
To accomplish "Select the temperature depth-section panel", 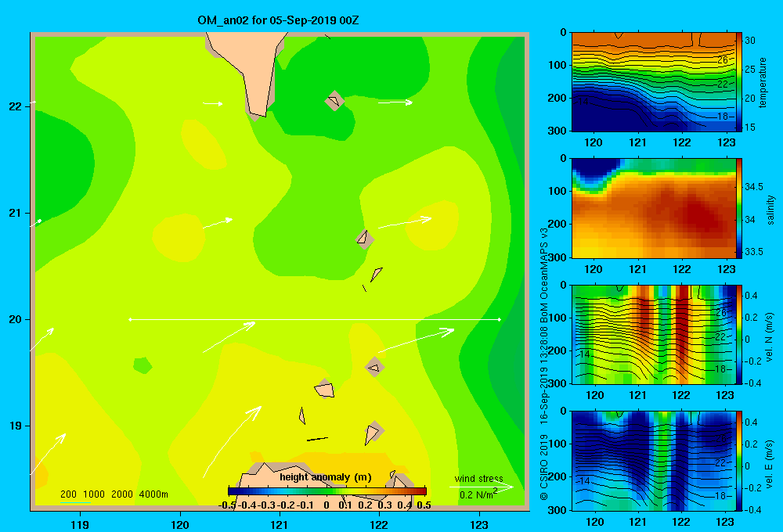I will pos(654,82).
